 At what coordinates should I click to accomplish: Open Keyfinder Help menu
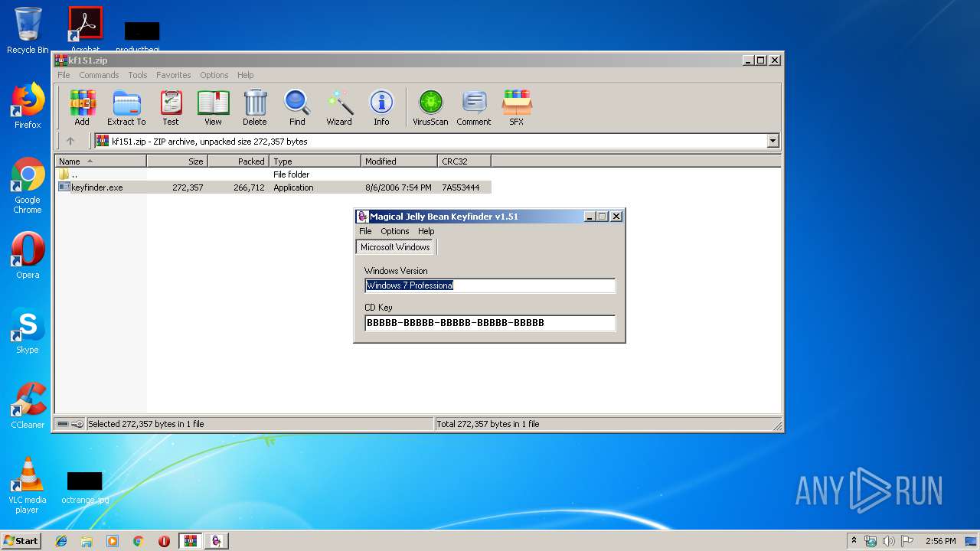click(x=426, y=231)
